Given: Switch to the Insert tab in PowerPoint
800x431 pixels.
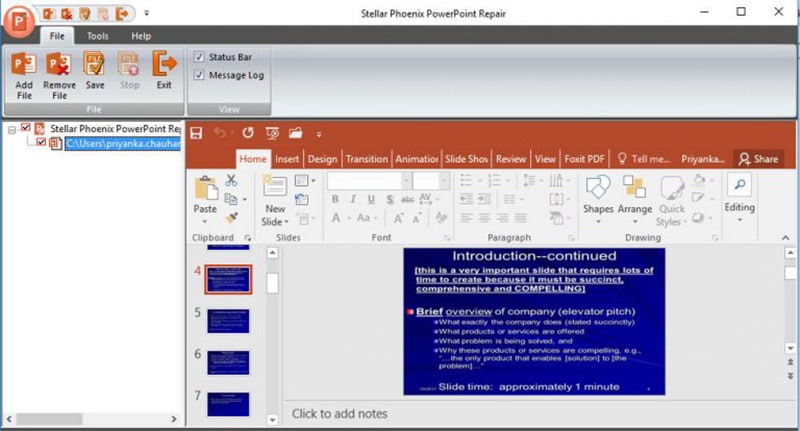Looking at the screenshot, I should pos(287,159).
